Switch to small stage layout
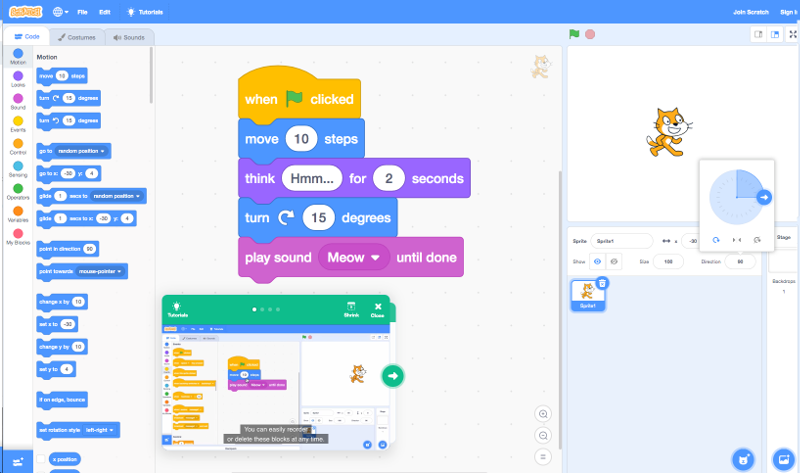 click(x=758, y=34)
